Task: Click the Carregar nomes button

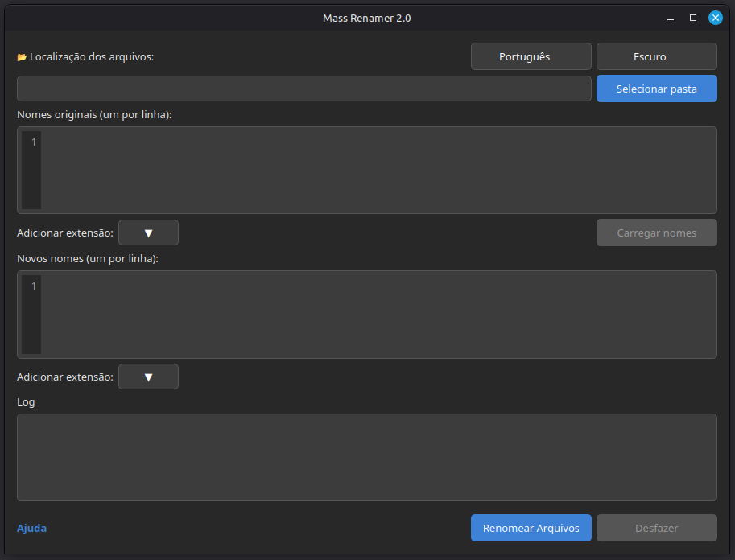Action: coord(656,233)
